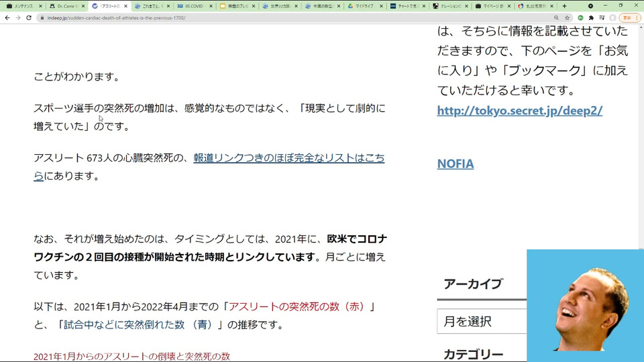644x362 pixels.
Task: Click the カテゴリー sidebar heading
Action: pos(473,354)
